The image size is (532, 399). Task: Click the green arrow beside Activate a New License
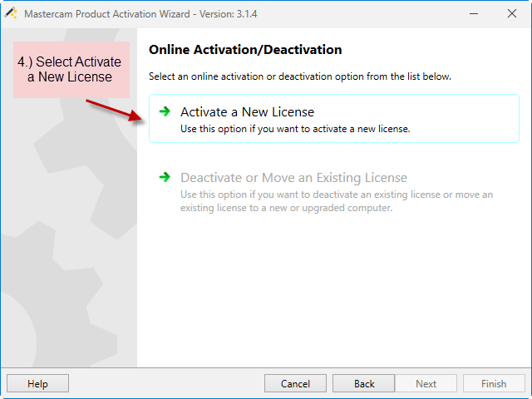(x=165, y=111)
